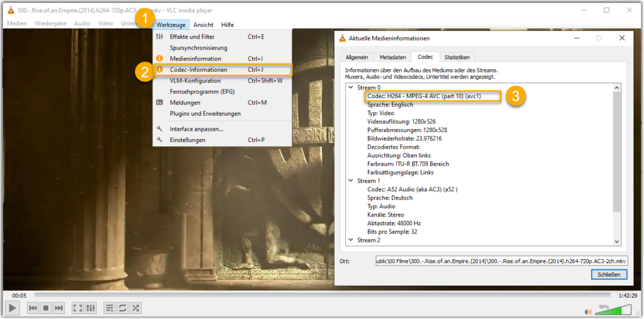This screenshot has height=319, width=644.
Task: Collapse the Stream 1 tree node
Action: point(350,181)
